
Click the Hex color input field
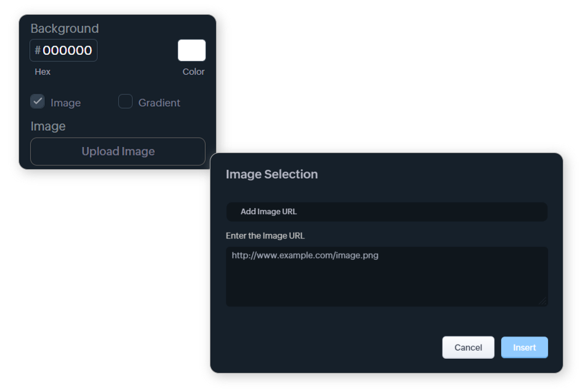coord(67,51)
